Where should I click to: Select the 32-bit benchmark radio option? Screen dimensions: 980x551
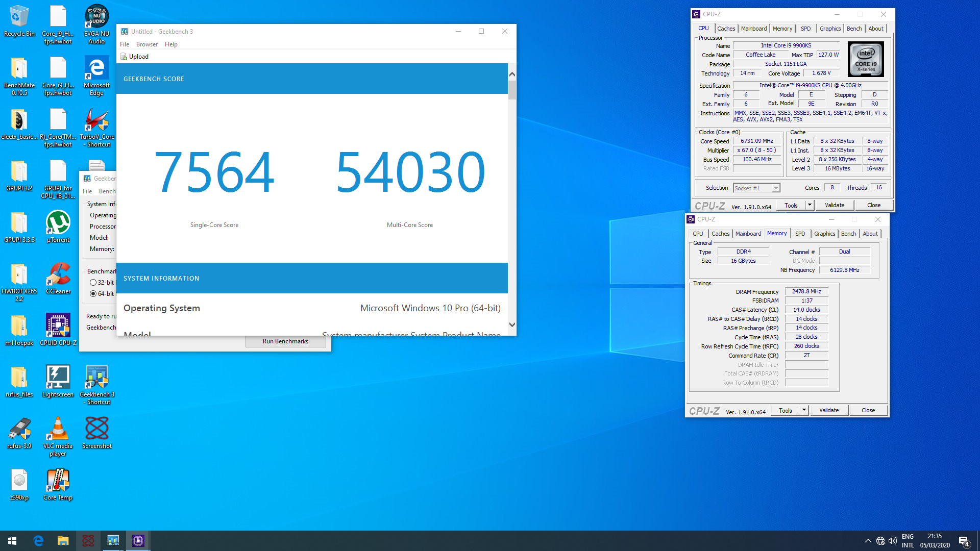93,283
